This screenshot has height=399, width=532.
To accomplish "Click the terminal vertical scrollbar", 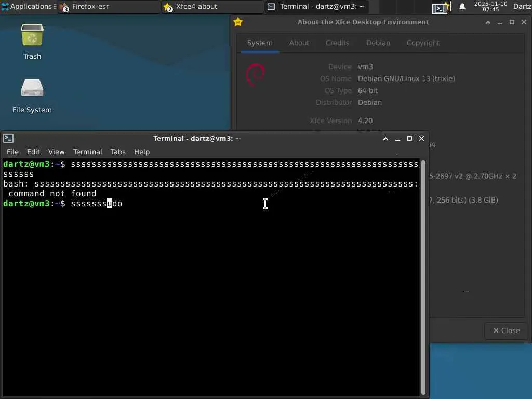I will [423, 277].
